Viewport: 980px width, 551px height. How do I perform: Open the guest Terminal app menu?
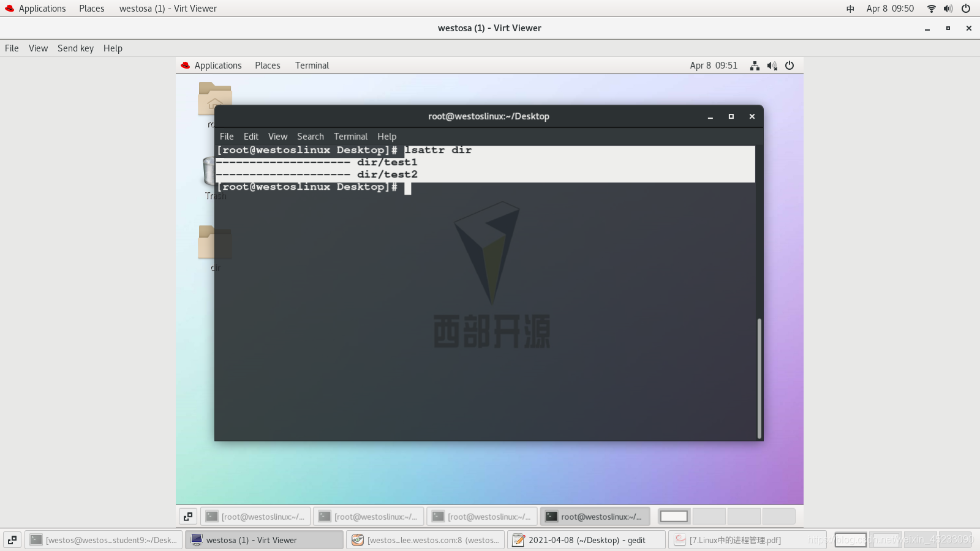tap(312, 66)
